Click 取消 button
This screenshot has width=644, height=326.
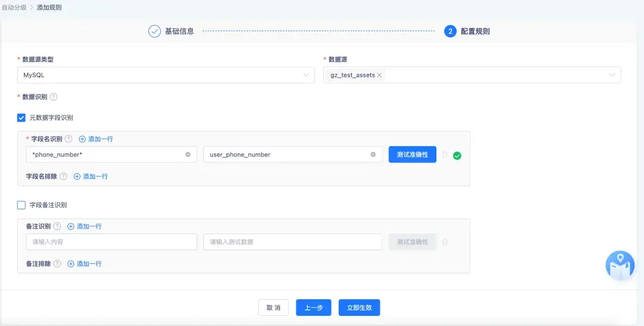pos(273,307)
